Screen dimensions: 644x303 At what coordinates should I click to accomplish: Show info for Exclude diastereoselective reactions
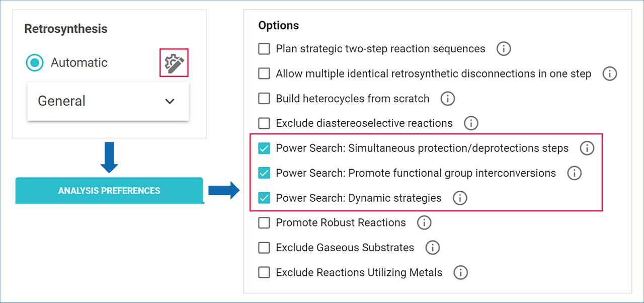[x=470, y=123]
